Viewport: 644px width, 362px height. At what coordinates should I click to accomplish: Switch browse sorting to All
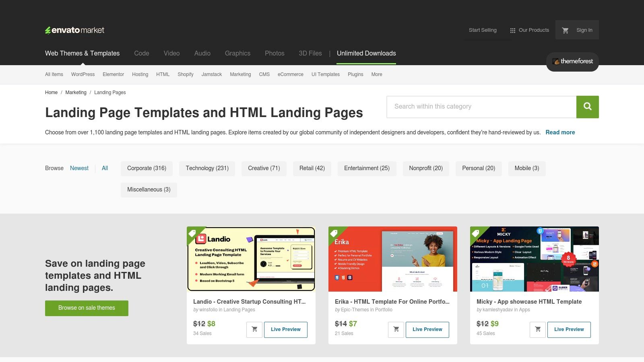pos(105,168)
